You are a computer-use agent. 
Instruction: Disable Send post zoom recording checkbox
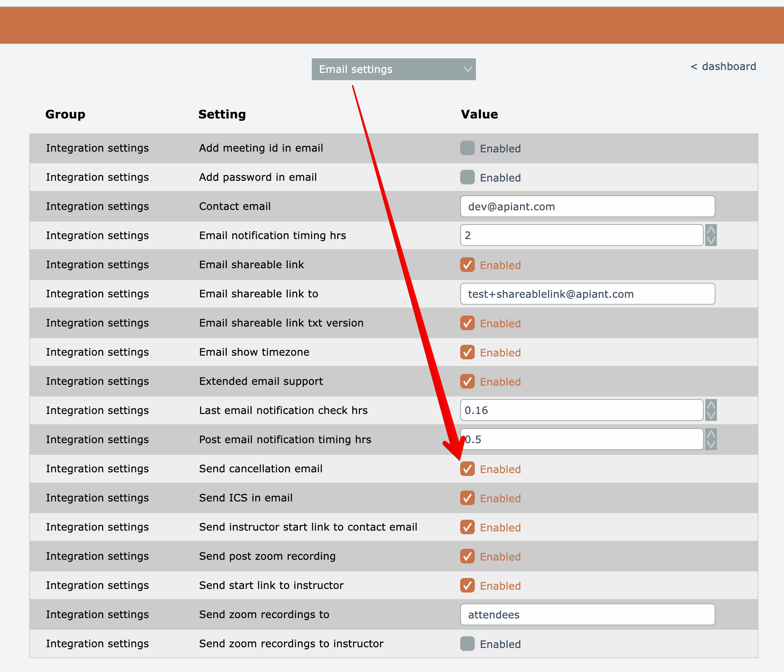pyautogui.click(x=467, y=556)
